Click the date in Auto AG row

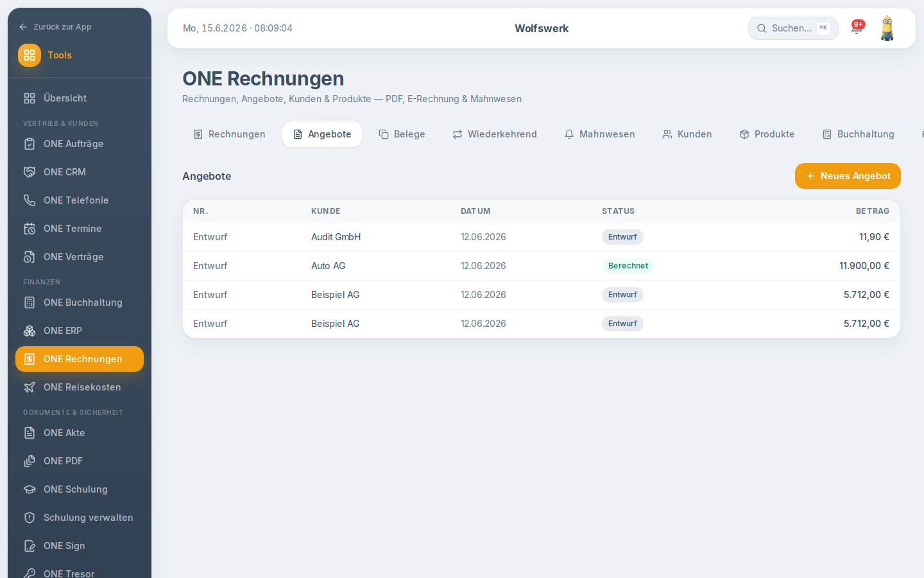[x=483, y=266]
